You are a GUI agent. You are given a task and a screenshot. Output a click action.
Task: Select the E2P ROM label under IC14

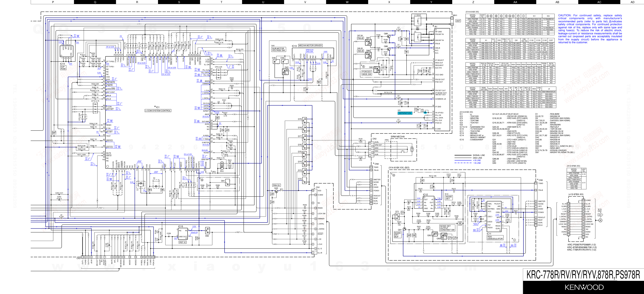pyautogui.click(x=63, y=68)
